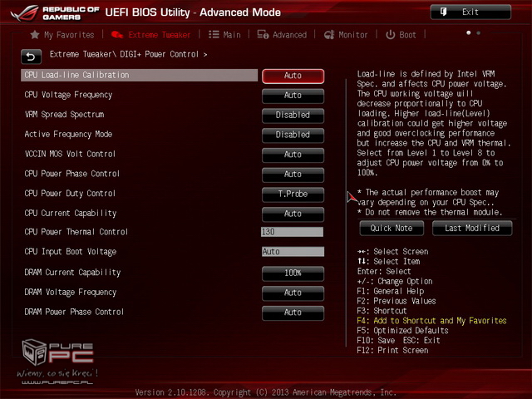Select the DRAM Voltage Frequency label
The height and width of the screenshot is (399, 532).
point(70,293)
